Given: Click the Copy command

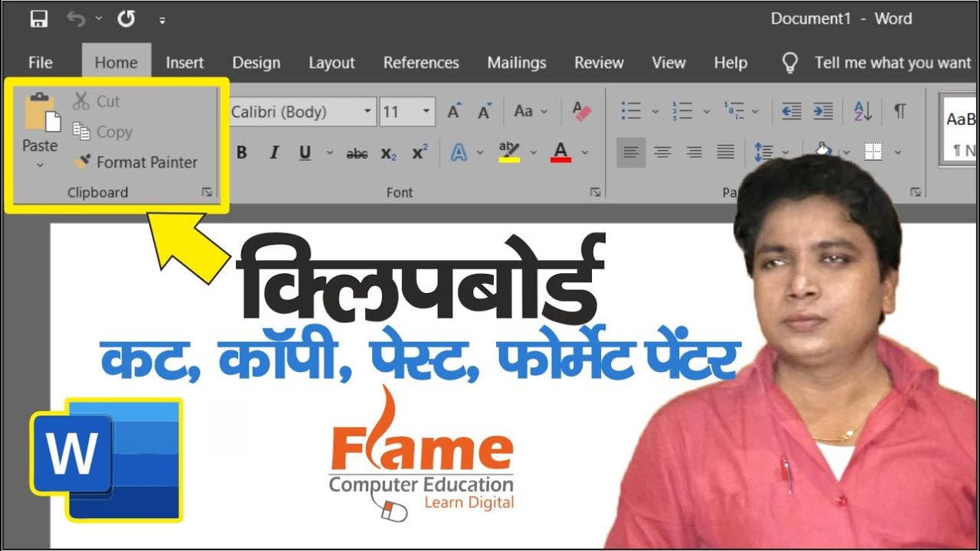Looking at the screenshot, I should 103,132.
